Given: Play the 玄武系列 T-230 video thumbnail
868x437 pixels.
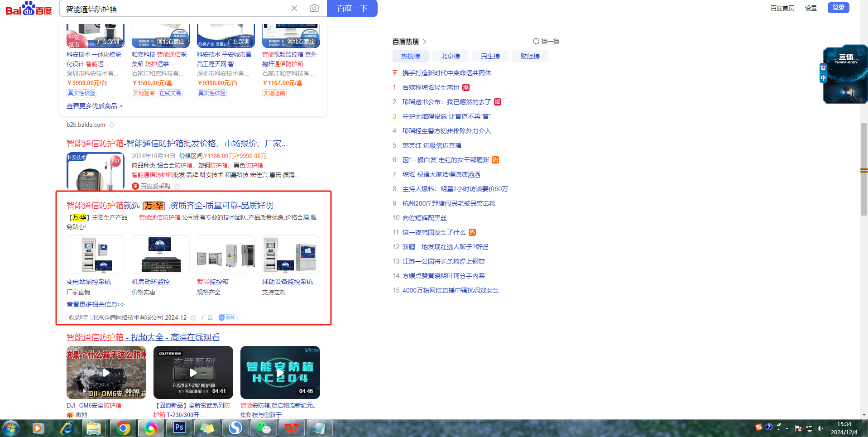Looking at the screenshot, I should coord(193,373).
